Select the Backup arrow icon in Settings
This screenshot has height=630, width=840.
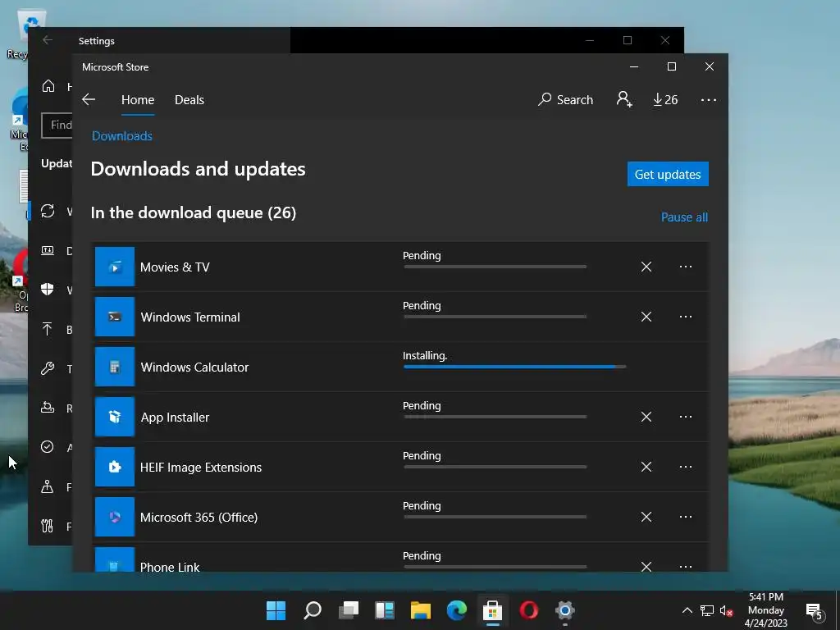click(47, 329)
